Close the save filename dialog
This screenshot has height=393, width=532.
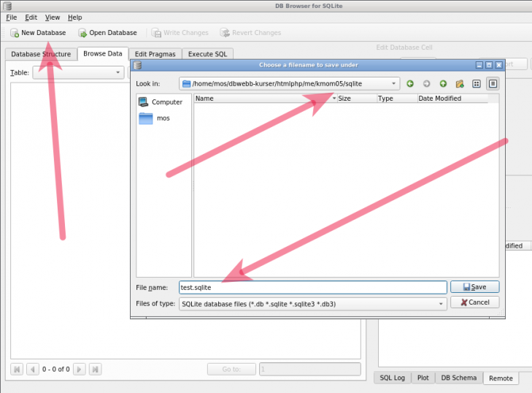(498, 65)
